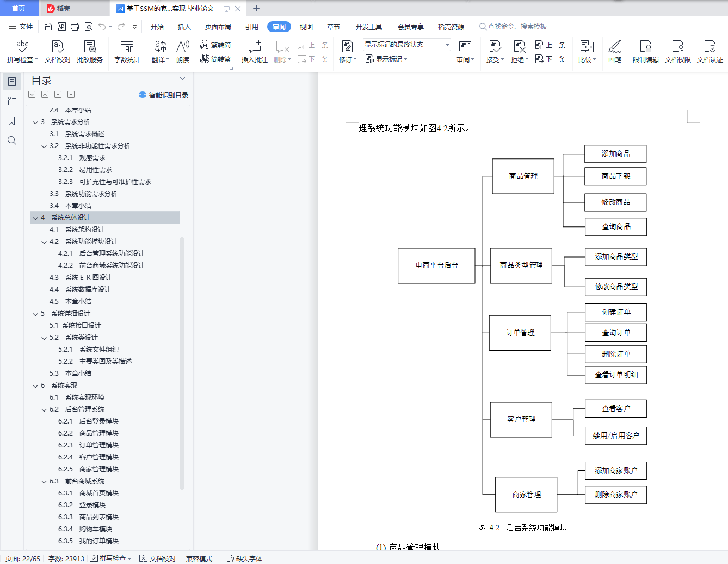The image size is (728, 564).
Task: Click 字数: 23913 word count in status bar
Action: (66, 559)
